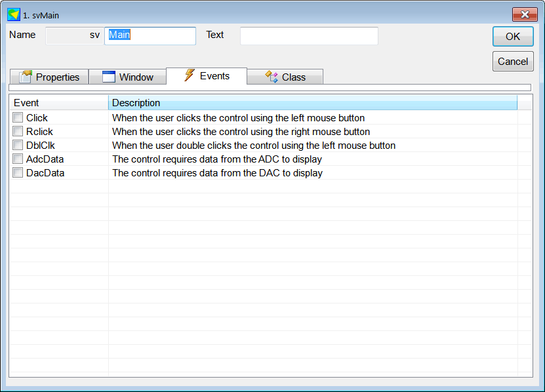Click the svMain application icon in title bar
545x392 pixels.
pos(14,15)
